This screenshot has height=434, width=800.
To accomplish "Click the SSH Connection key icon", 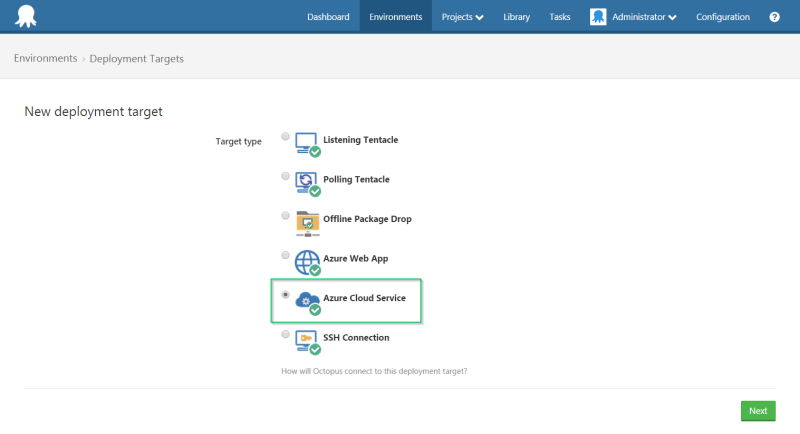I will pos(307,340).
